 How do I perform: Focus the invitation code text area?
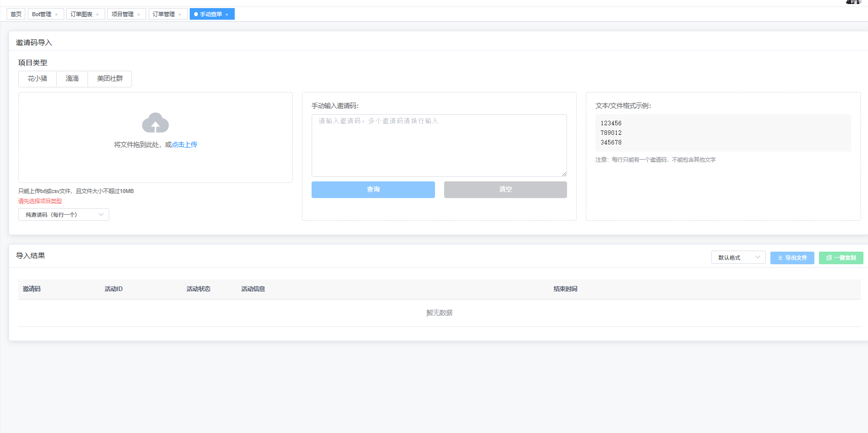point(439,146)
